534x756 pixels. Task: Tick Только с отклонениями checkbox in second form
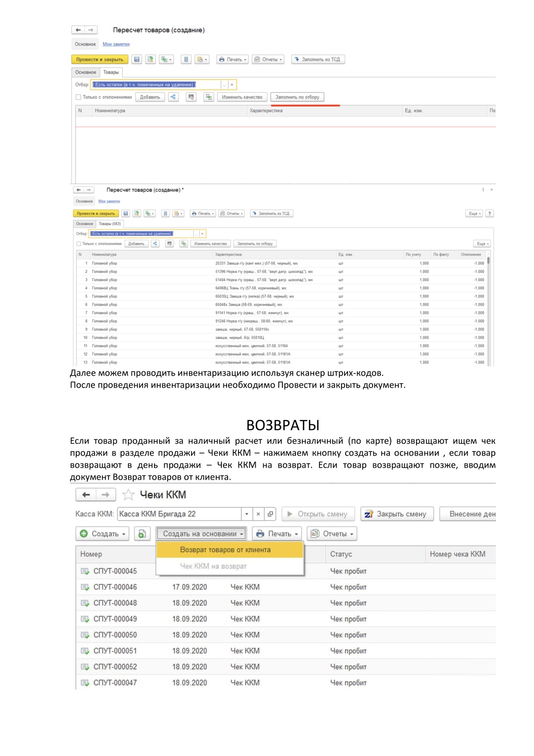[x=79, y=243]
